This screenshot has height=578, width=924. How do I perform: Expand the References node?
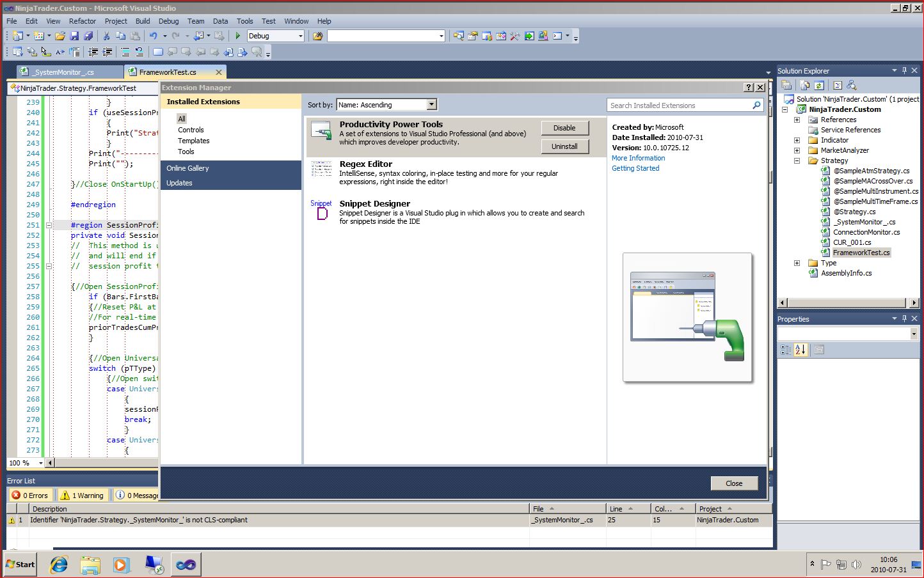[x=797, y=120]
